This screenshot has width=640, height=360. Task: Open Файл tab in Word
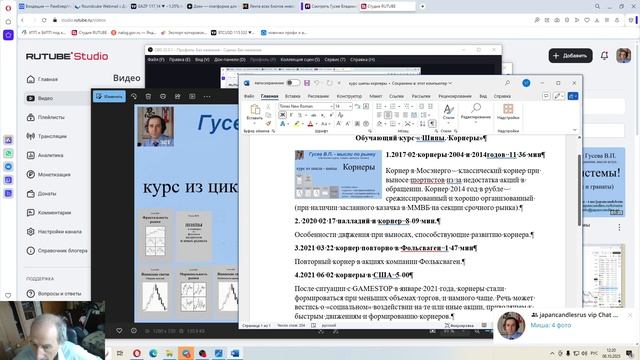coord(249,96)
